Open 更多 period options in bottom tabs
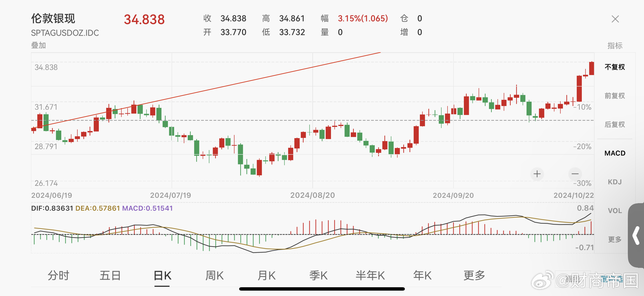The width and height of the screenshot is (644, 296). tap(474, 276)
